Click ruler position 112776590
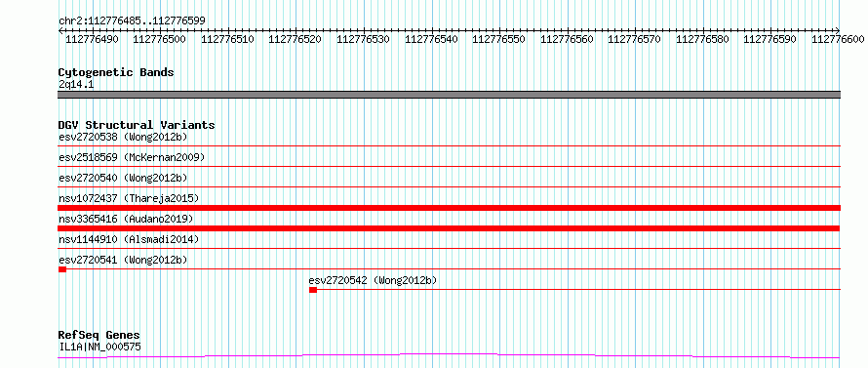Image resolution: width=868 pixels, height=368 pixels. pos(770,39)
